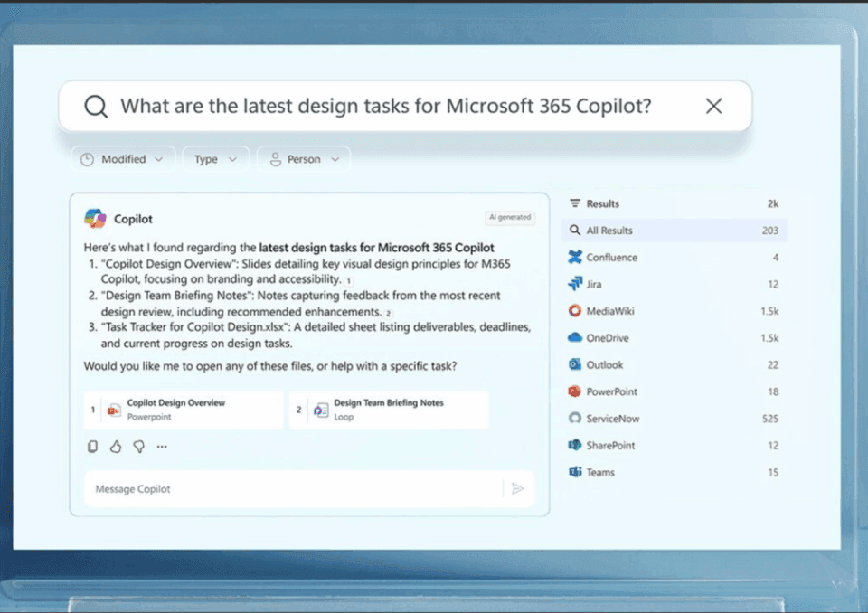Click the search magnifier icon
This screenshot has width=868, height=613.
click(x=96, y=107)
